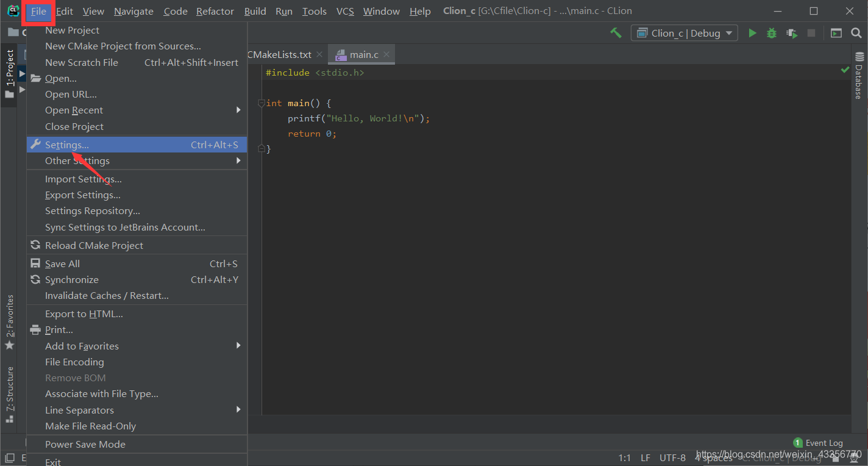Select New CMake Project from Sources
This screenshot has height=466, width=868.
point(137,46)
